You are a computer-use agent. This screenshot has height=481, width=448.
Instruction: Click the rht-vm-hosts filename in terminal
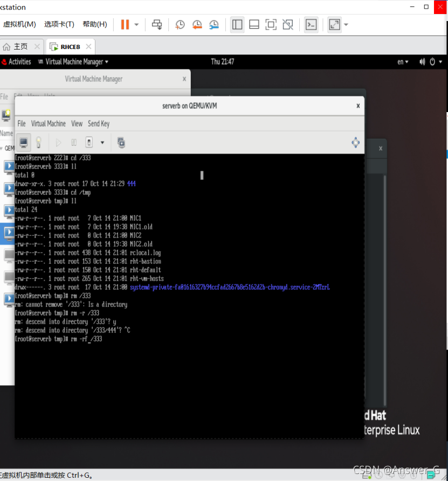point(147,278)
